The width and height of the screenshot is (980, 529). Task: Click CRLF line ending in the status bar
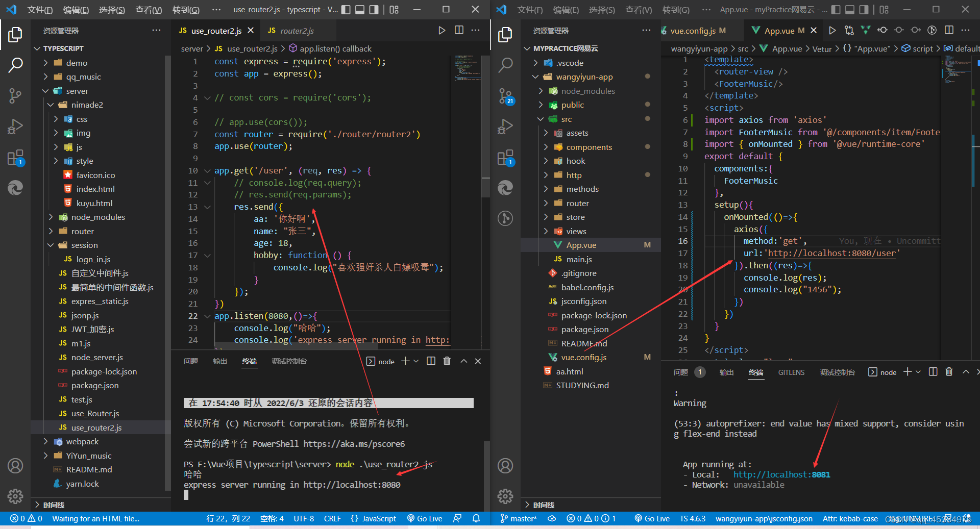(x=332, y=518)
